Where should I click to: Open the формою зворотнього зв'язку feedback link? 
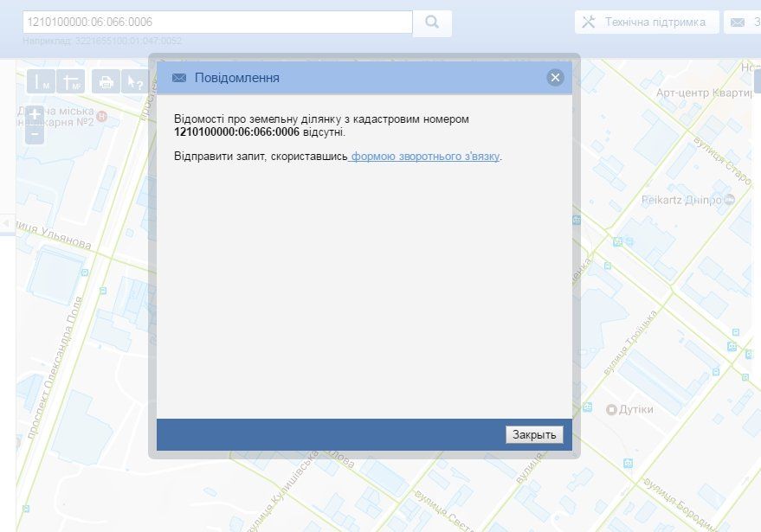[423, 158]
